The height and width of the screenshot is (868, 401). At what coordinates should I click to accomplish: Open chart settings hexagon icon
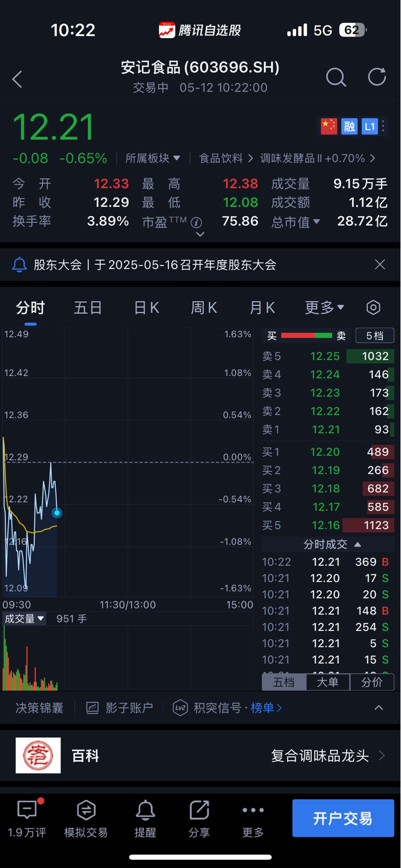point(373,308)
